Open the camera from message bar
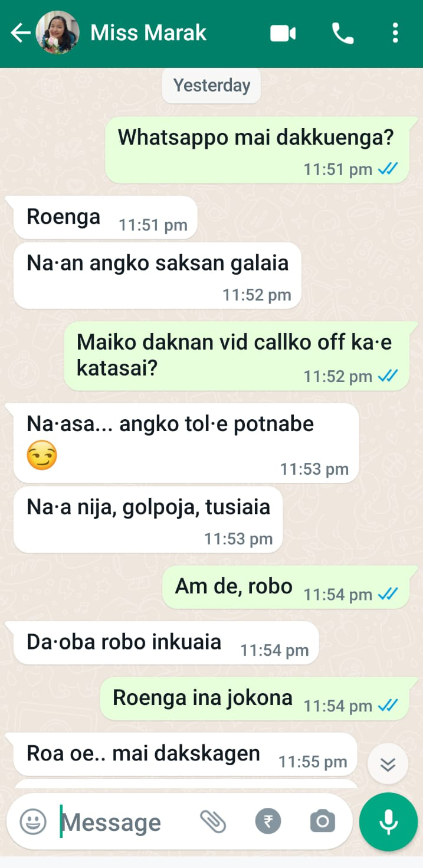 pos(323,821)
